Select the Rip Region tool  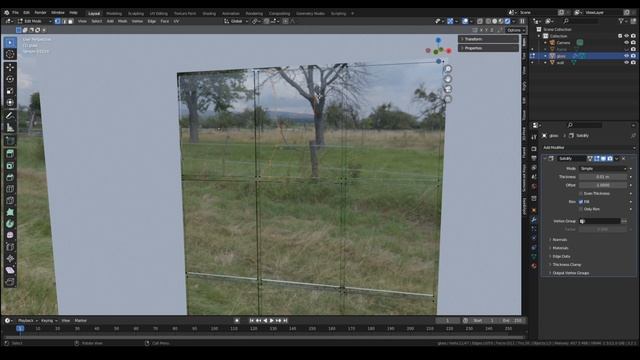coord(10,282)
